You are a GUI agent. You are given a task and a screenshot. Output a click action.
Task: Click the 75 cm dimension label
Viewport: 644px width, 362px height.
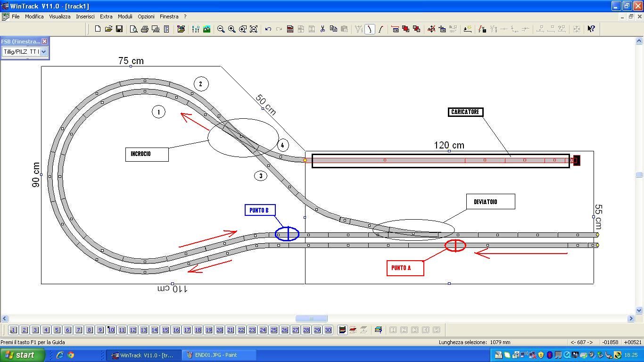click(x=131, y=61)
